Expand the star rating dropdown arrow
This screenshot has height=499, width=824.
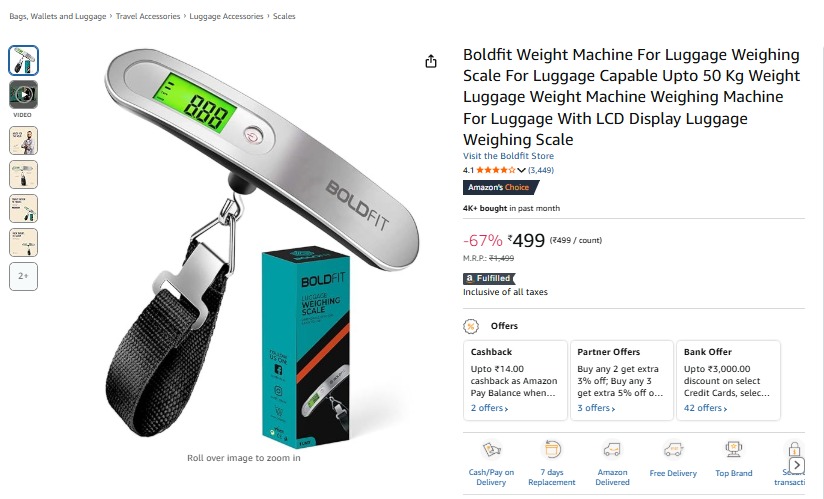[x=521, y=170]
